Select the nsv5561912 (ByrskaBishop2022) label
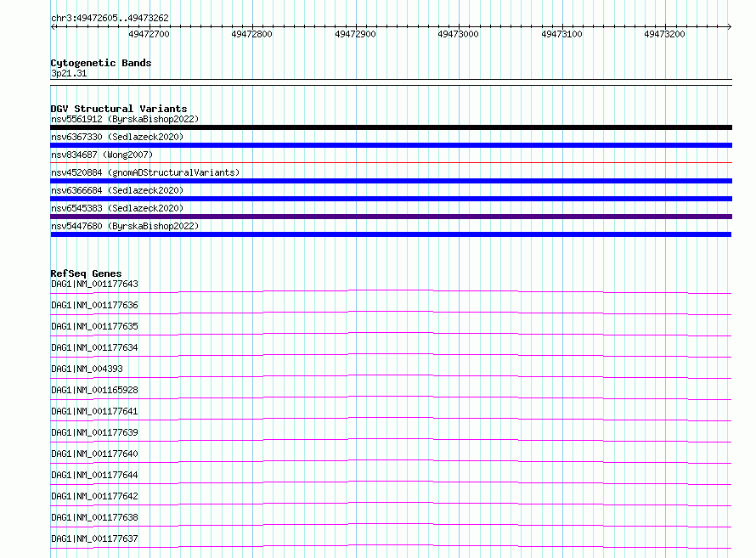 [125, 119]
